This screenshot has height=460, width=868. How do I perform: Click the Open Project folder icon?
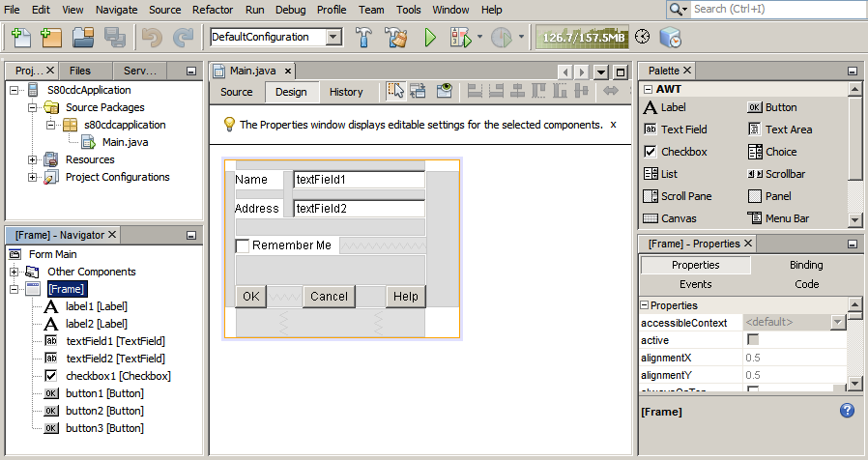point(83,38)
